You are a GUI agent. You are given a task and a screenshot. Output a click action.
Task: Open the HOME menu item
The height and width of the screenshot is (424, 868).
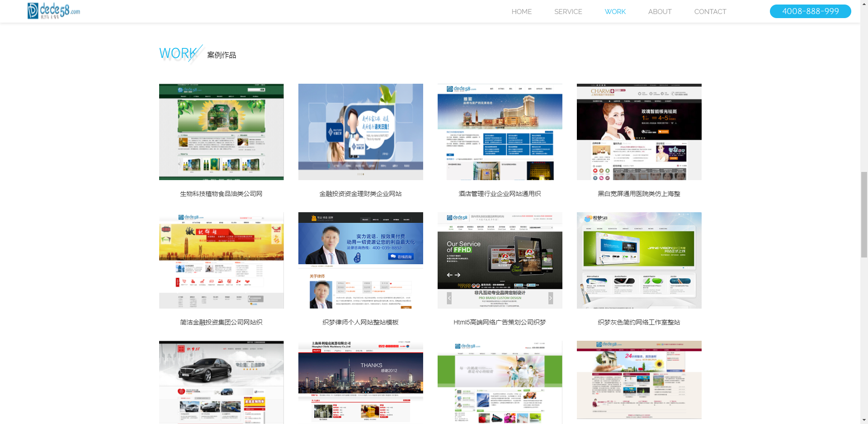click(x=521, y=12)
